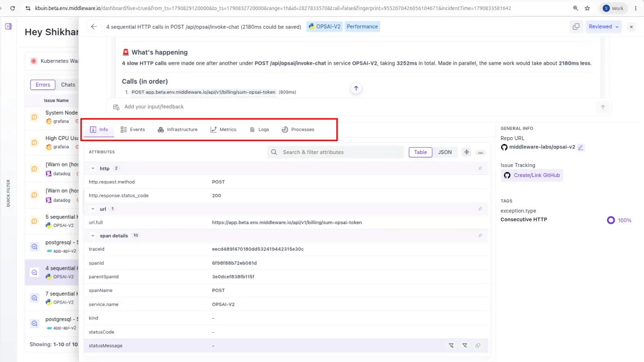Screen dimensions: 644x362
Task: Click the trace ID value eecd489f470180dd...
Action: (x=258, y=249)
